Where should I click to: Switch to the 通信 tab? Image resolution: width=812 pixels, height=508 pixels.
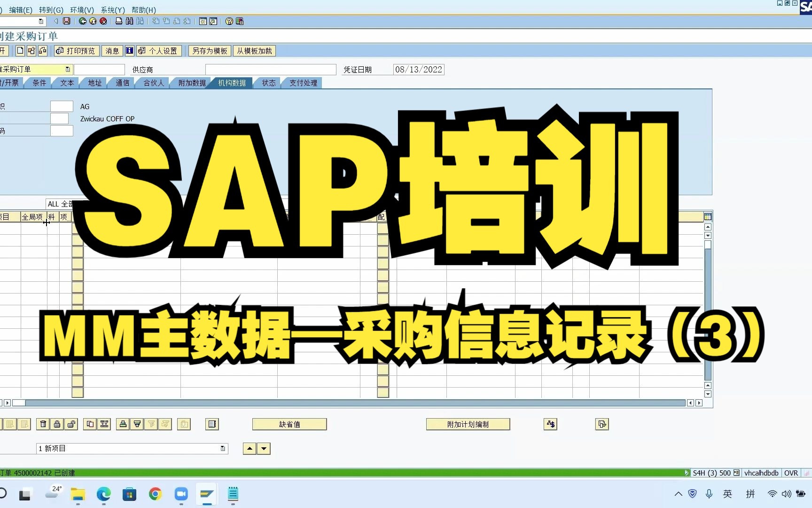coord(122,83)
